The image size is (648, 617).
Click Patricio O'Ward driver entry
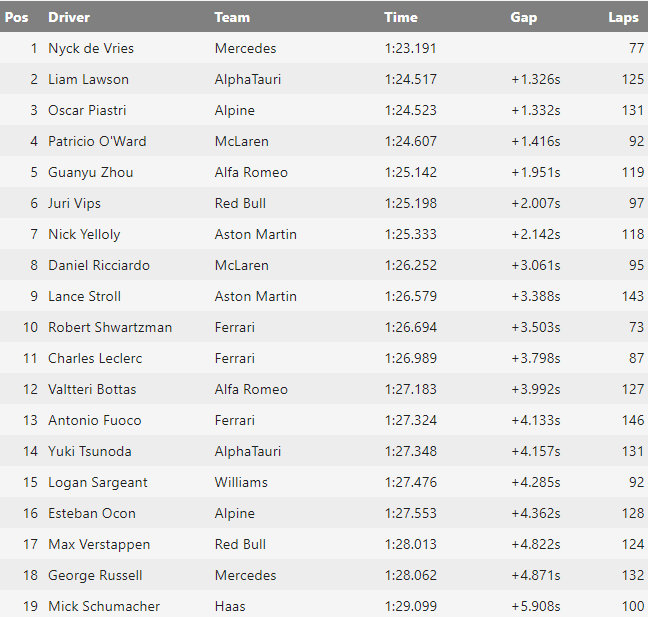click(97, 141)
